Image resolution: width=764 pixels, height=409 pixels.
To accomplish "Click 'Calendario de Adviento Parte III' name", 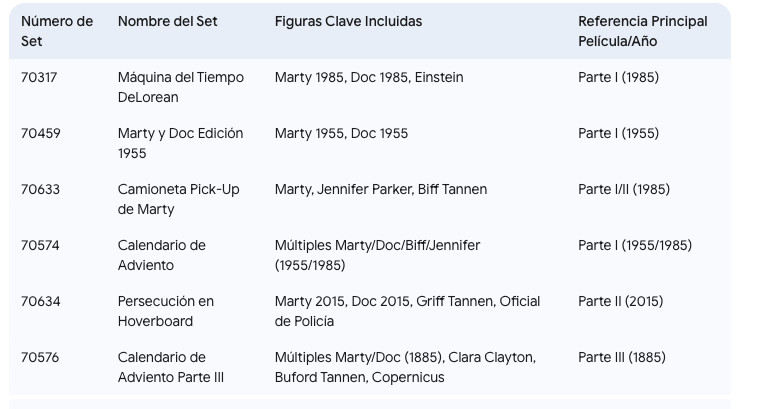I will click(x=168, y=367).
